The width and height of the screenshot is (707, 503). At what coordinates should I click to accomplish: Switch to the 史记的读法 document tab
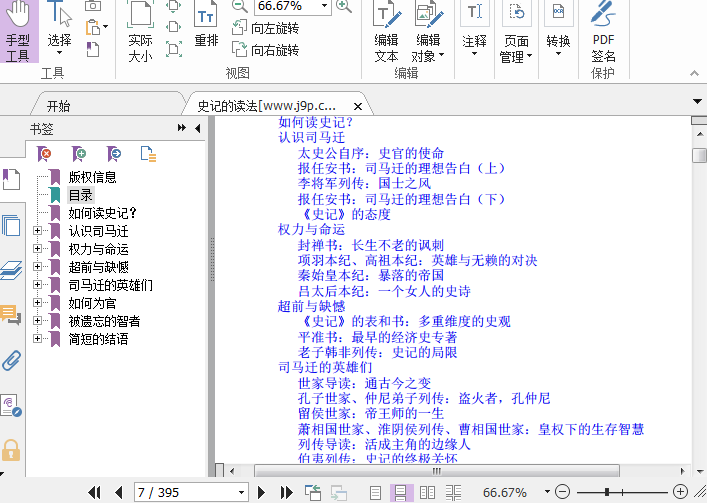266,106
